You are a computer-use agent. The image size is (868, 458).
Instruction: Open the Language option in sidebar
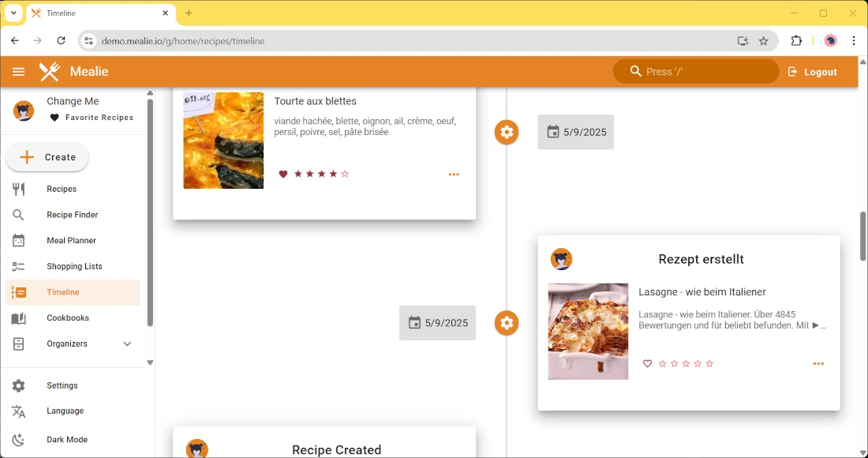73,411
